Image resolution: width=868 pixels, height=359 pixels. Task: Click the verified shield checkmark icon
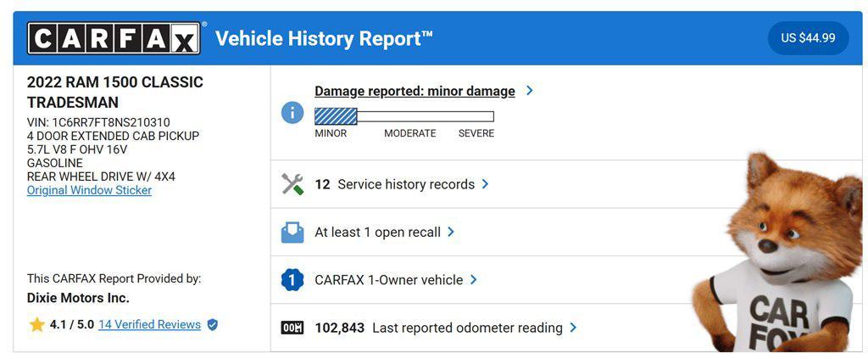pos(213,324)
